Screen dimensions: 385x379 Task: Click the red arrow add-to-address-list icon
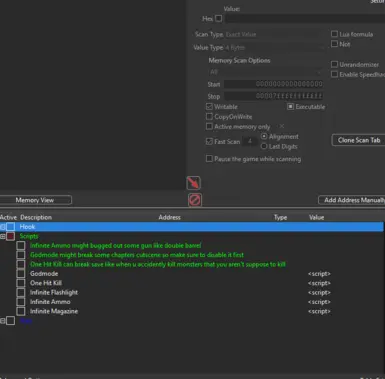194,183
